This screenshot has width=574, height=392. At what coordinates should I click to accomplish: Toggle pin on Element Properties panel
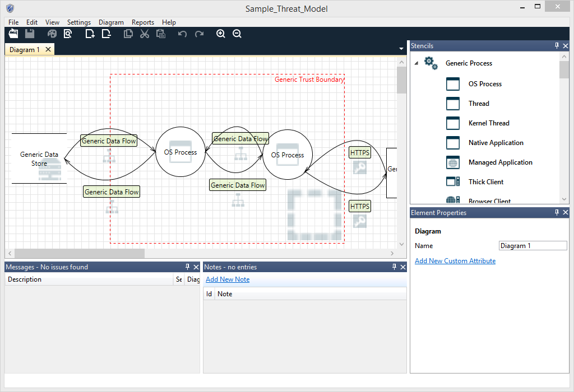(x=557, y=213)
